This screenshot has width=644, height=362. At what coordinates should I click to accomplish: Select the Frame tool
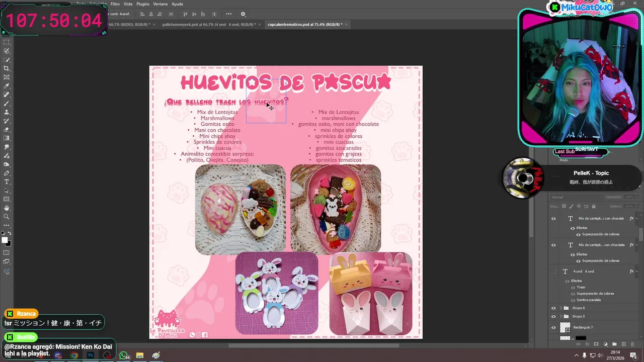(x=7, y=77)
